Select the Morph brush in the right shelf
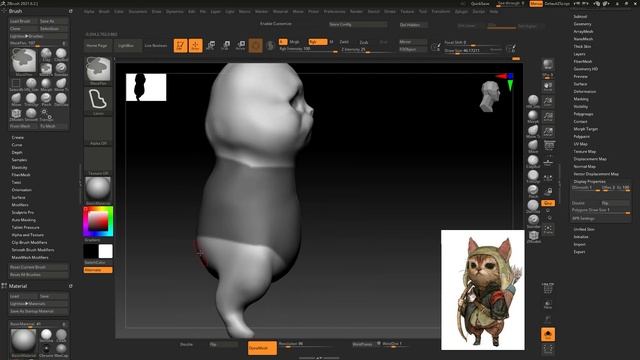Screen dimensions: 640x360 click(533, 116)
